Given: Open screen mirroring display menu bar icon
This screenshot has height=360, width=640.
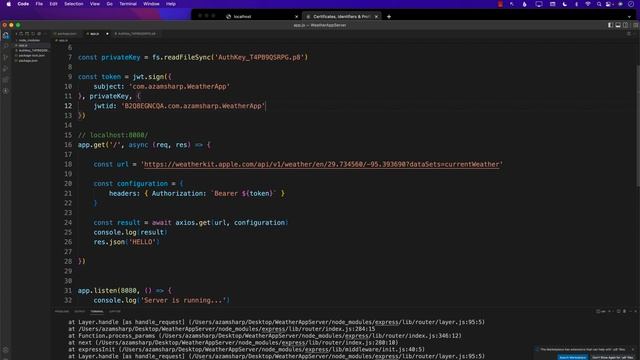Looking at the screenshot, I should point(539,4).
